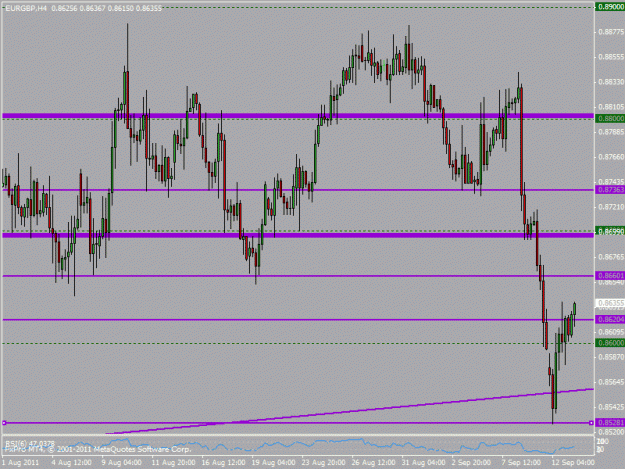
Task: Click the 16 Aug 12:00 time label
Action: click(224, 463)
